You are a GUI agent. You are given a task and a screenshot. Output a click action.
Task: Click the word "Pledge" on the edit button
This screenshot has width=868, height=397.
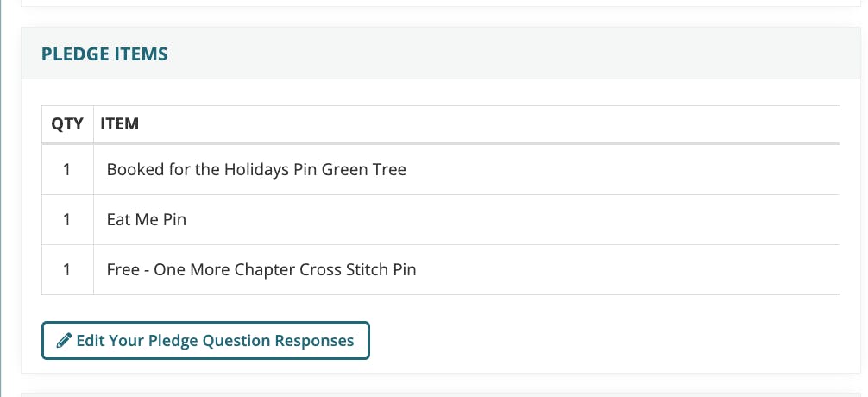point(172,341)
